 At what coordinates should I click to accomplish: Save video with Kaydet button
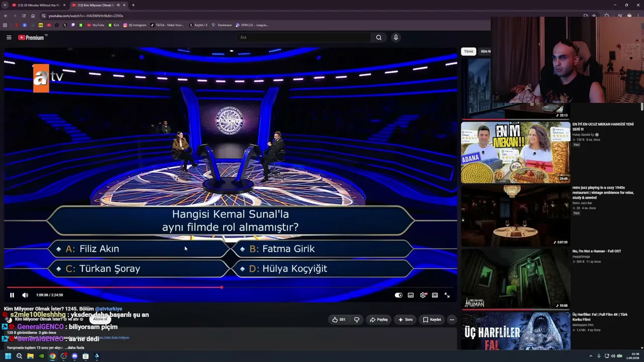click(x=432, y=320)
